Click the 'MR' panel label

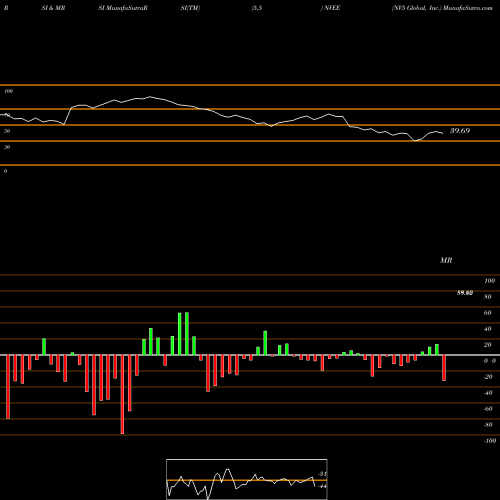coord(446,260)
